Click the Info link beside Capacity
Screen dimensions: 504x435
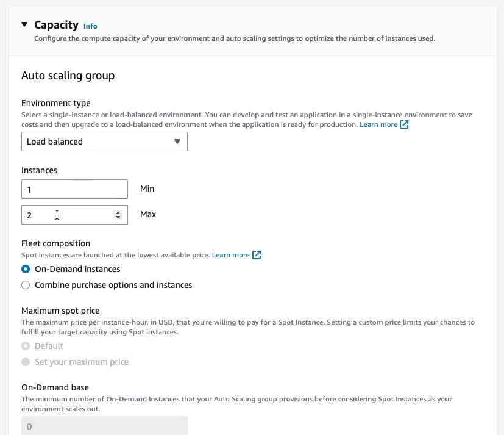[90, 26]
